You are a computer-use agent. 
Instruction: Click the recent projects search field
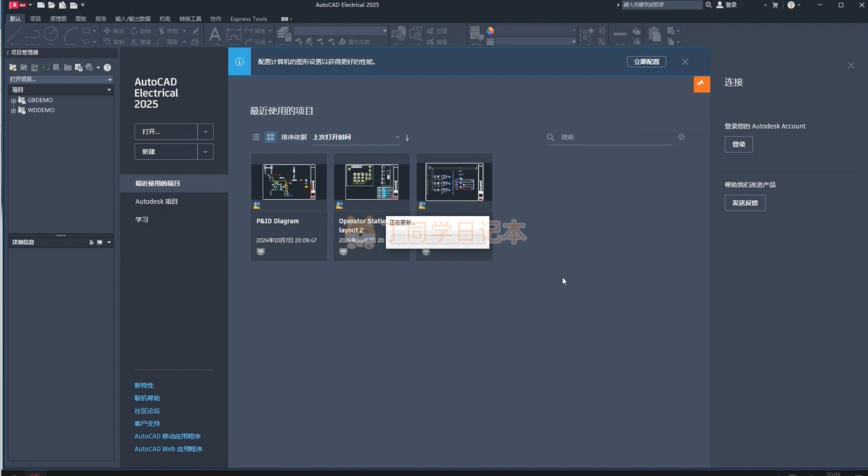614,137
